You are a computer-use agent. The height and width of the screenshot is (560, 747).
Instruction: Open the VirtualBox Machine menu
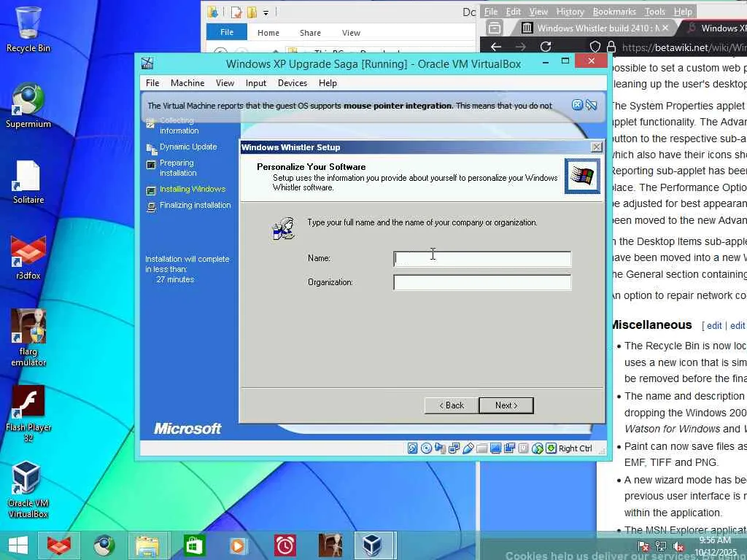[x=187, y=83]
